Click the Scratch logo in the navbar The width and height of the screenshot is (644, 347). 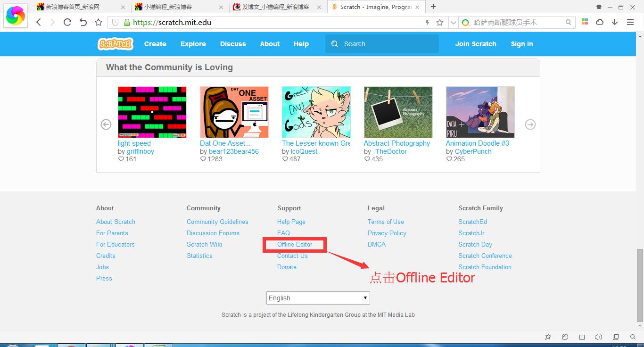click(116, 44)
